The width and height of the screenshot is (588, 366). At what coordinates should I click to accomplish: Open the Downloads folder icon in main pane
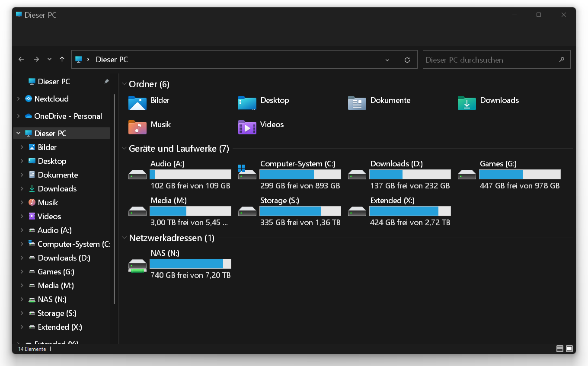(x=467, y=103)
